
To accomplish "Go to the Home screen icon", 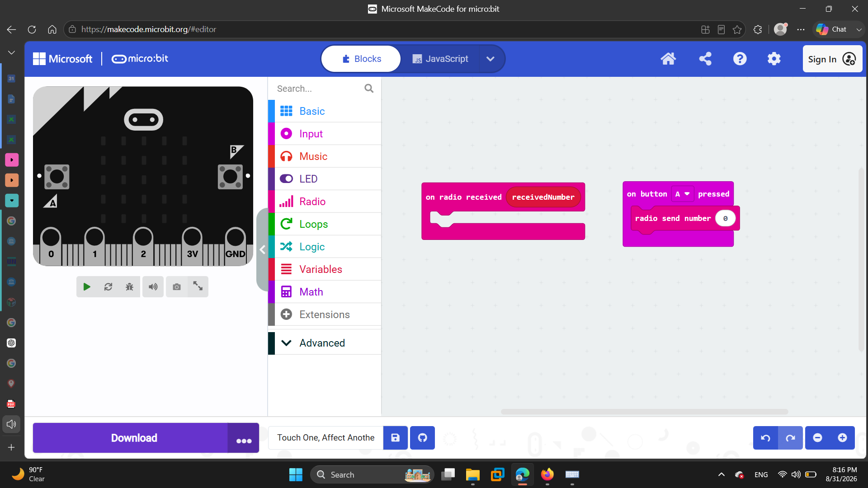I will [668, 59].
